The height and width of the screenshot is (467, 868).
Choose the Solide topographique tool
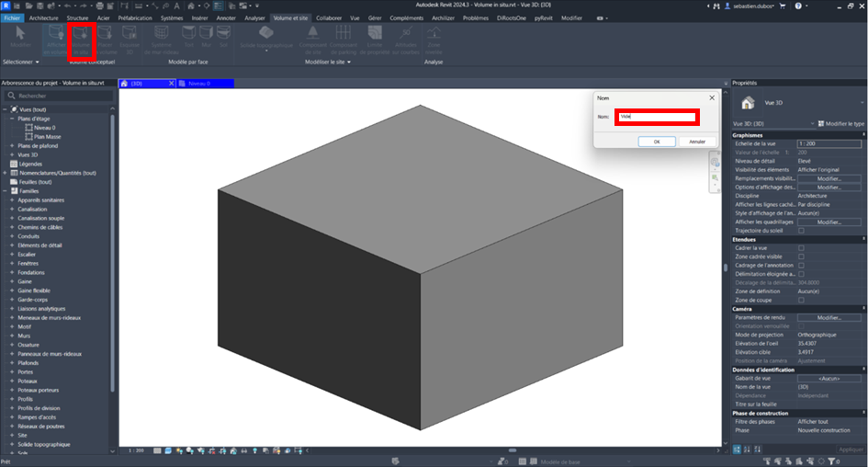[x=266, y=42]
